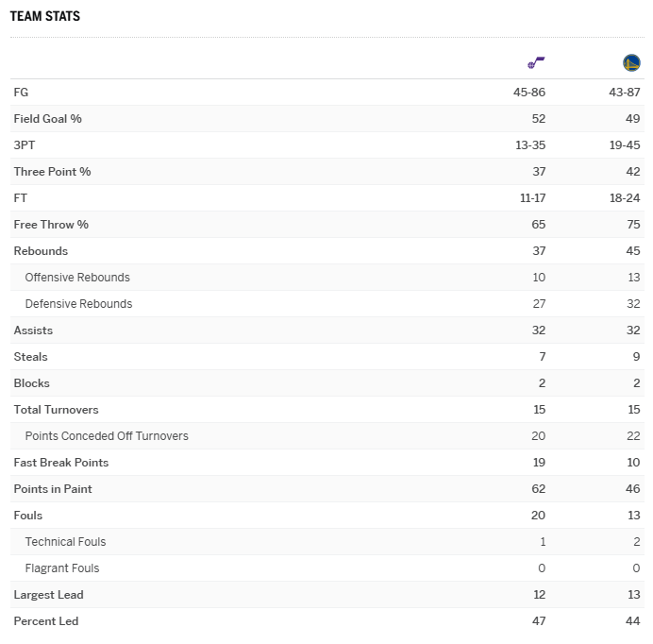Click the Utah Jazz team logo

[x=536, y=63]
